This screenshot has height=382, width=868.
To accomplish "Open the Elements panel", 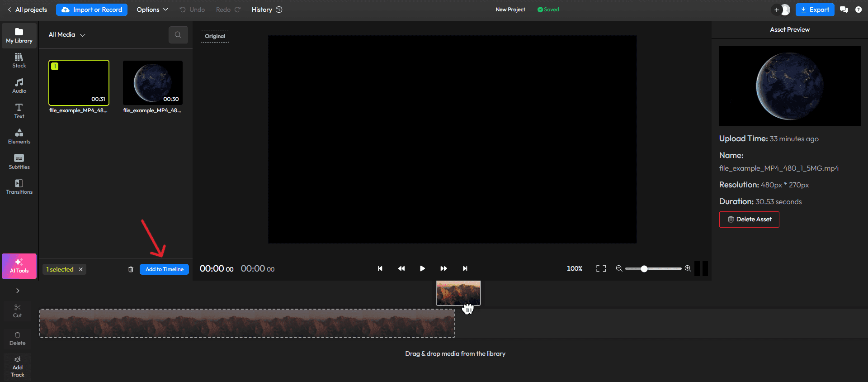I will pyautogui.click(x=19, y=137).
